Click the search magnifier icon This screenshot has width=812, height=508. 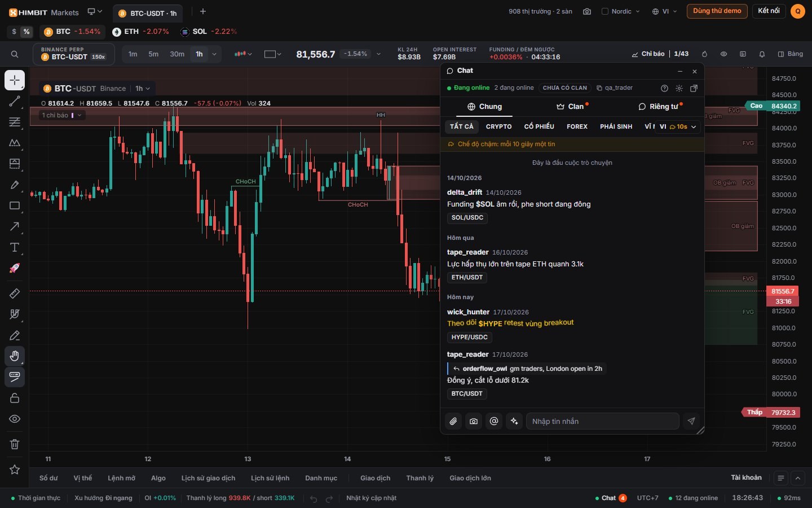click(x=15, y=54)
